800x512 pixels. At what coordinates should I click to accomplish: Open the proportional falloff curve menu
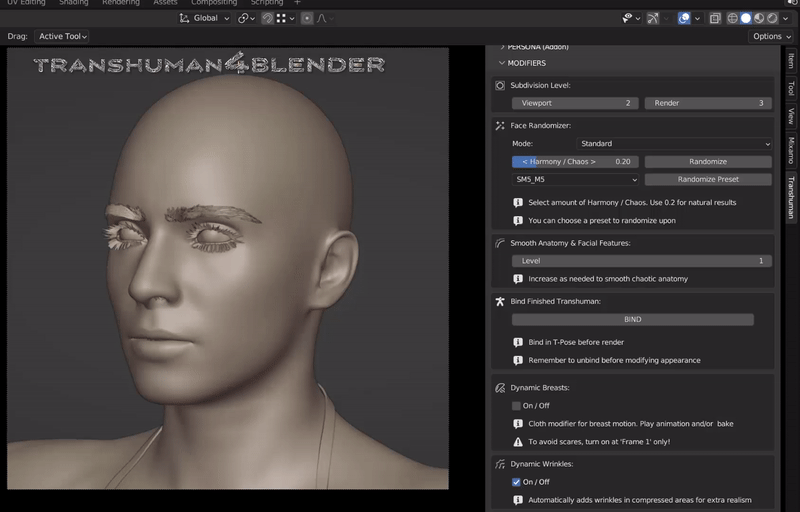325,18
